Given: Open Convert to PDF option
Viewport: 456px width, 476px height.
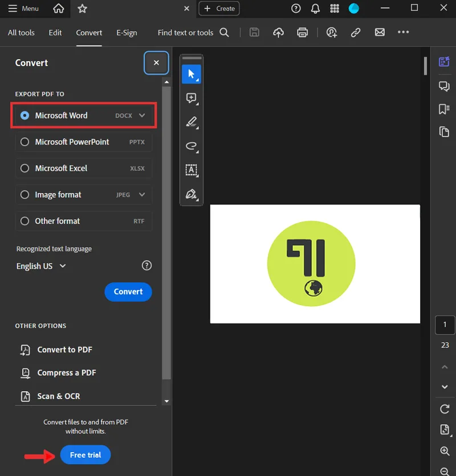Looking at the screenshot, I should (x=56, y=350).
